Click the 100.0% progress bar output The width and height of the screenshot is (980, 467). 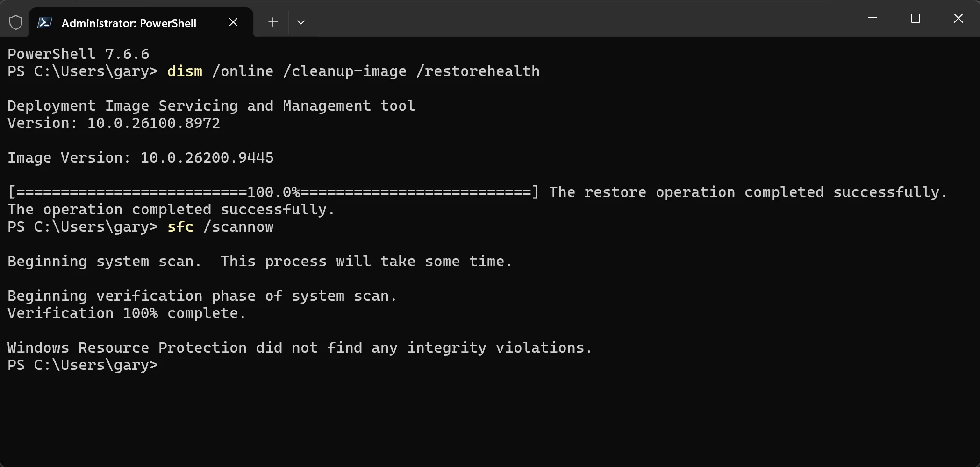(x=274, y=192)
